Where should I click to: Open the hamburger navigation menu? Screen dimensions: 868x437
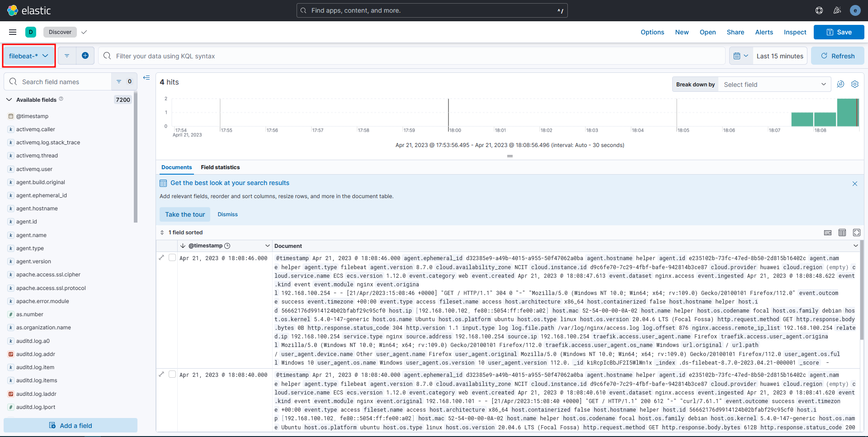(x=13, y=32)
